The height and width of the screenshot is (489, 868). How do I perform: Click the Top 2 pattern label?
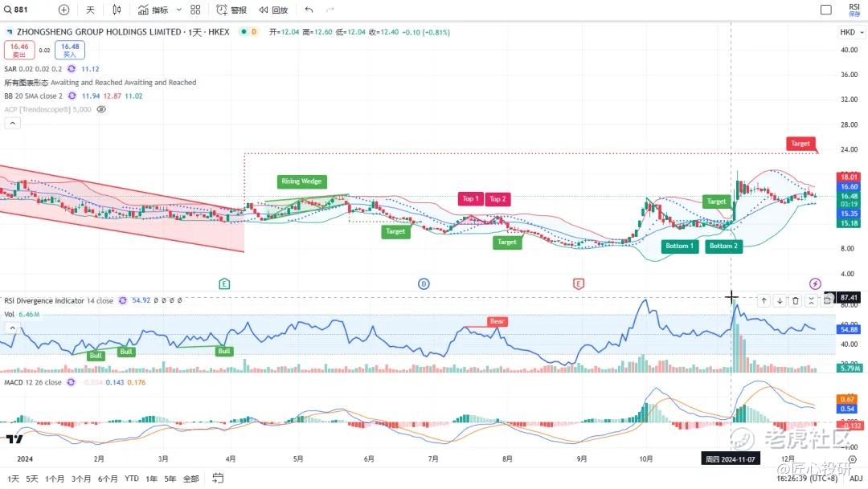click(x=497, y=199)
